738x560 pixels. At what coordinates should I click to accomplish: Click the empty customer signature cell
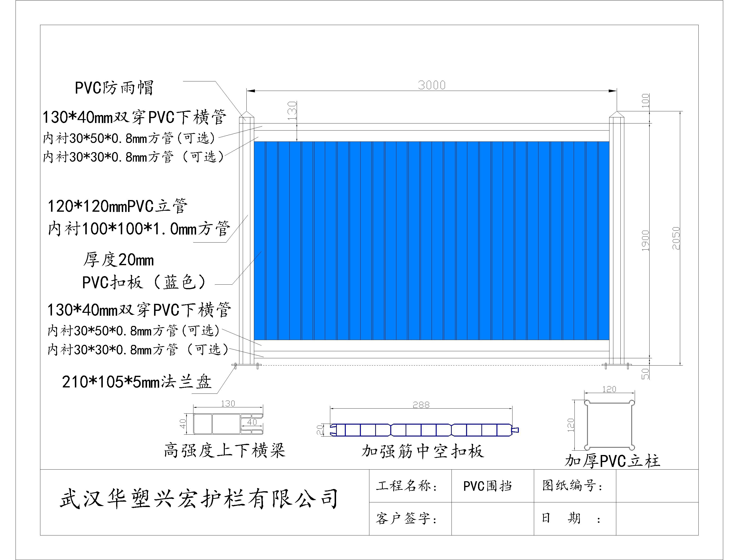click(x=492, y=519)
